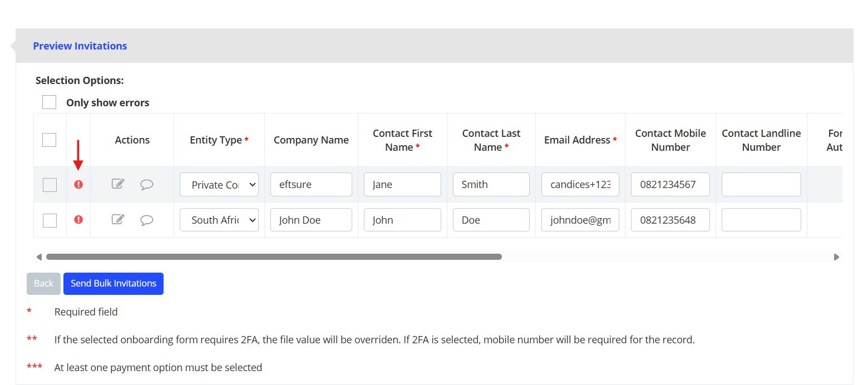Click the Preview Invitations section header
The height and width of the screenshot is (385, 868).
[x=80, y=46]
